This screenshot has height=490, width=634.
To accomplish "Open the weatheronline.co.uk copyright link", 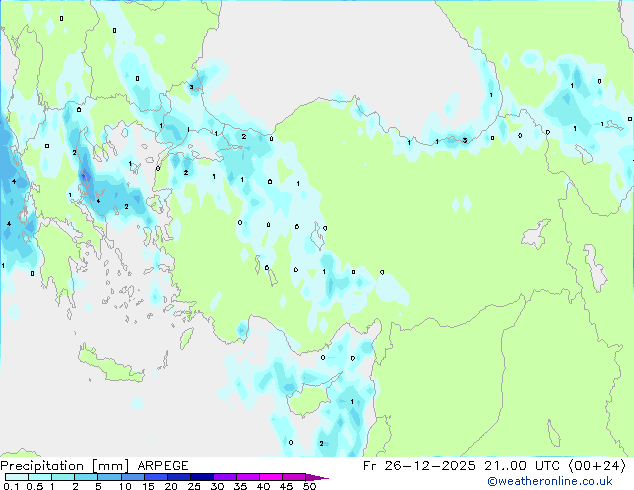I will (x=549, y=481).
